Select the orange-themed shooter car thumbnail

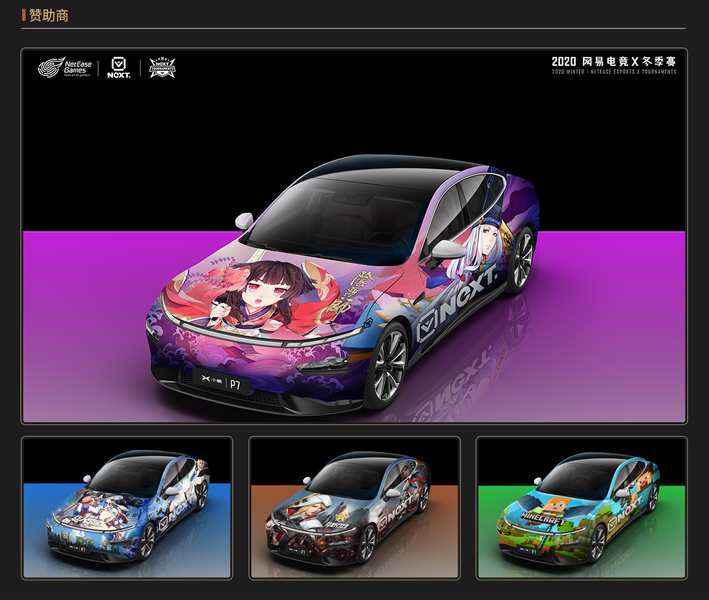click(x=354, y=508)
